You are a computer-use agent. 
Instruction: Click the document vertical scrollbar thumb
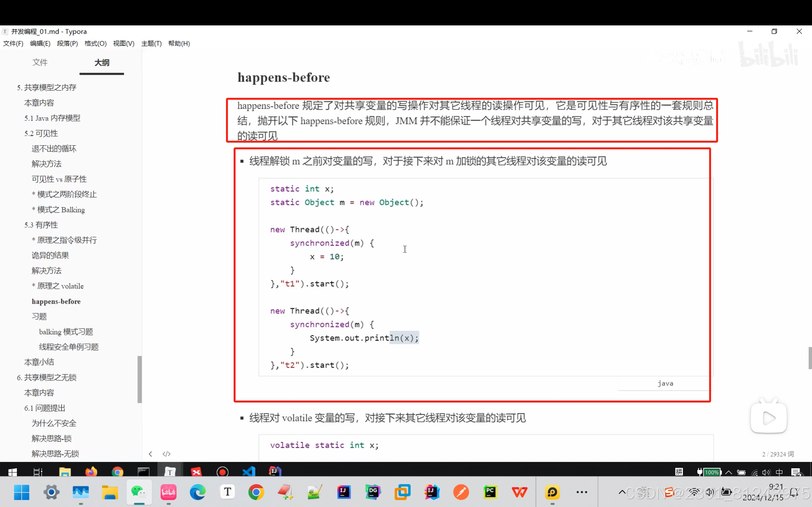tap(810, 358)
